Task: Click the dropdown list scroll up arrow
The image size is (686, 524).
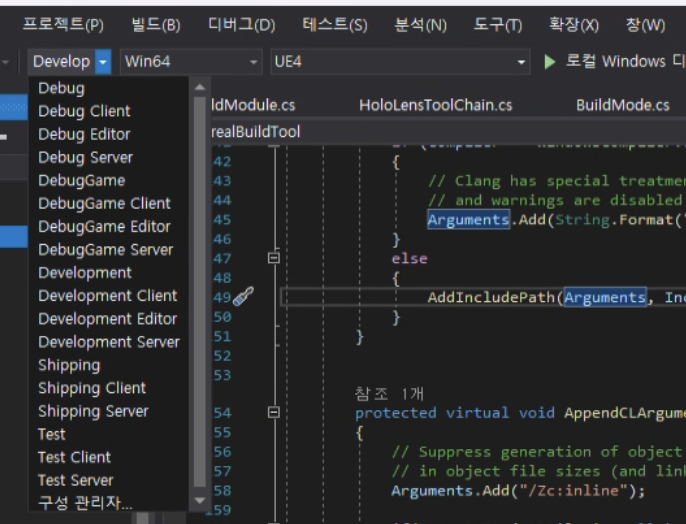Action: (200, 87)
